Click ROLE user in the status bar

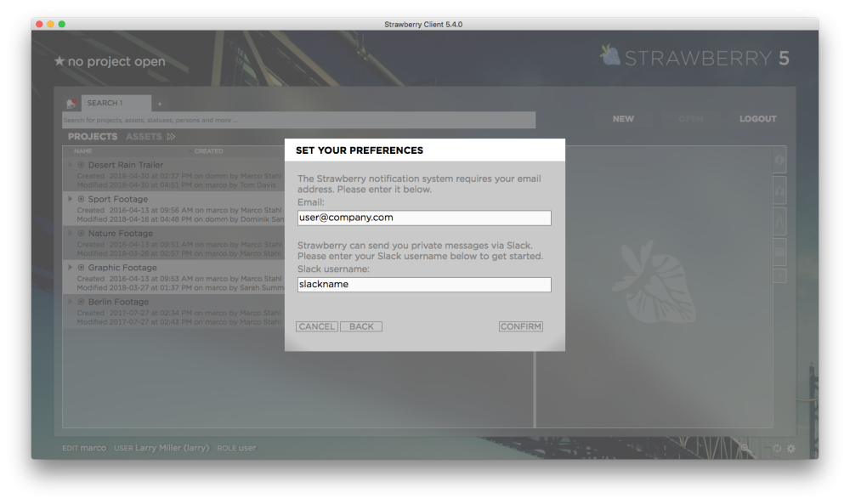pyautogui.click(x=236, y=448)
